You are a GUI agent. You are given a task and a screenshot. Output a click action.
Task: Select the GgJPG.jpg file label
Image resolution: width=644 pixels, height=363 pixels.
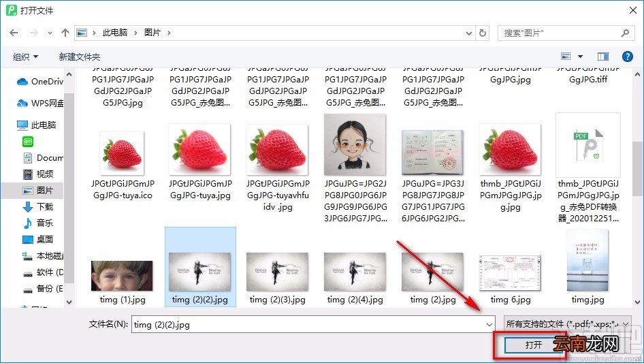click(510, 79)
